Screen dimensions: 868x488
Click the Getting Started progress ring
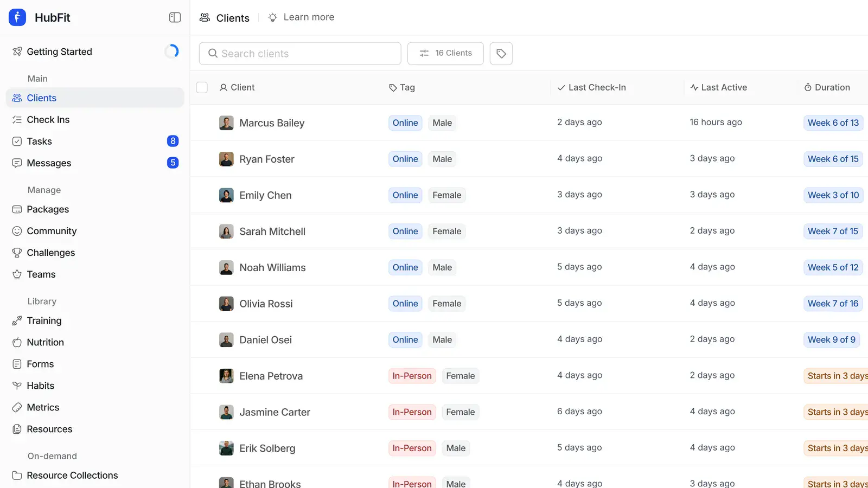[x=171, y=52]
